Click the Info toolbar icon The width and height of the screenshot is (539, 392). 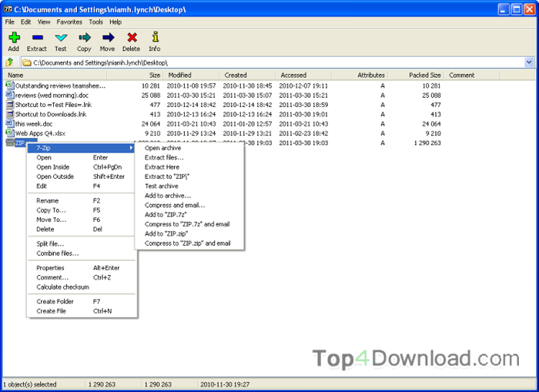(x=155, y=37)
